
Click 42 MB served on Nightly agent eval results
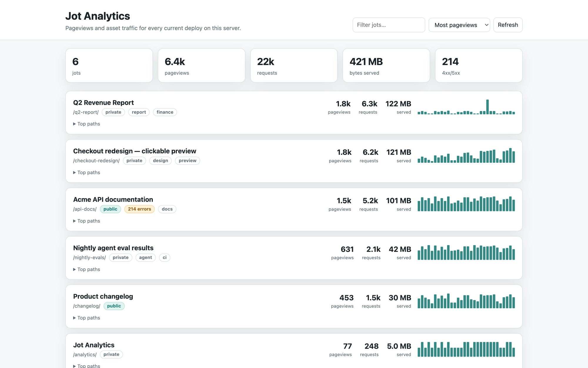click(x=400, y=253)
